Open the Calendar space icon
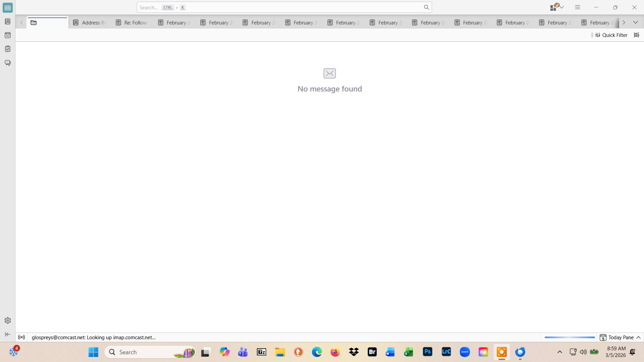The image size is (644, 362). 7,35
